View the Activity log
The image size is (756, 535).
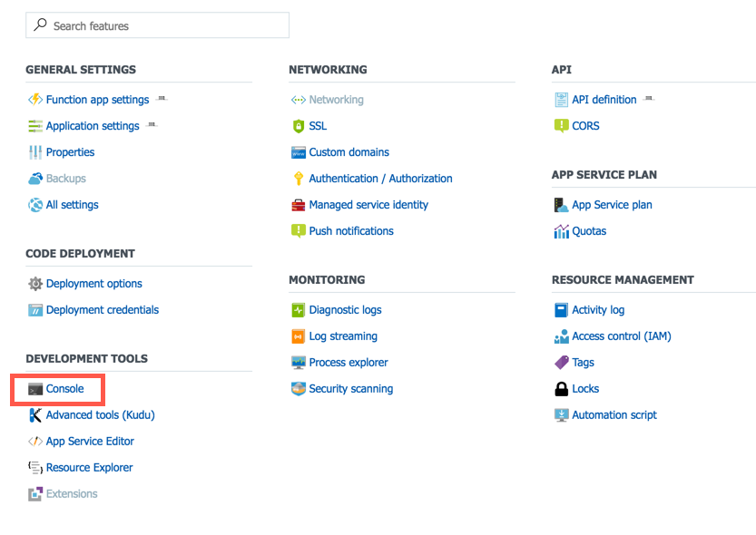(x=598, y=310)
